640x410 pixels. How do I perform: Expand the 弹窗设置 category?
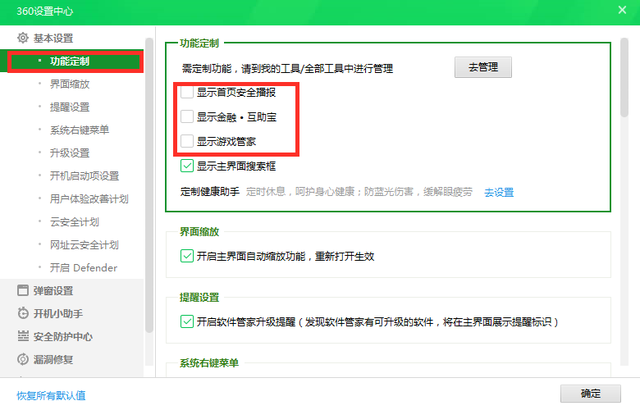pos(53,290)
